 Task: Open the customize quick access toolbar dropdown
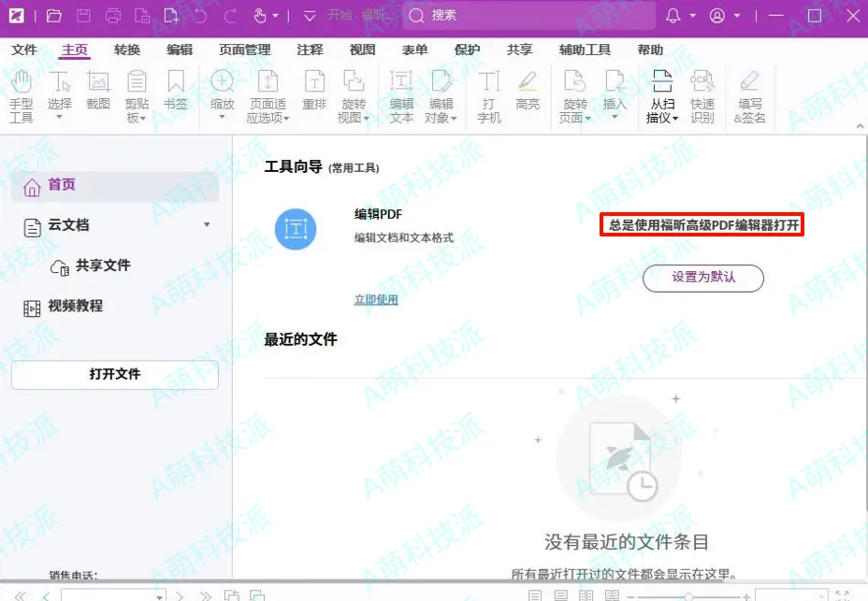[310, 16]
